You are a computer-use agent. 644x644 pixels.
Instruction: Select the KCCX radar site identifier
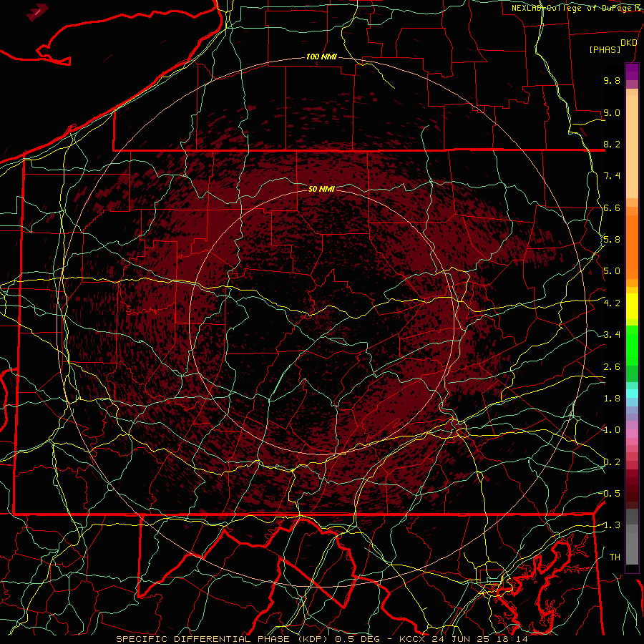coord(413,639)
